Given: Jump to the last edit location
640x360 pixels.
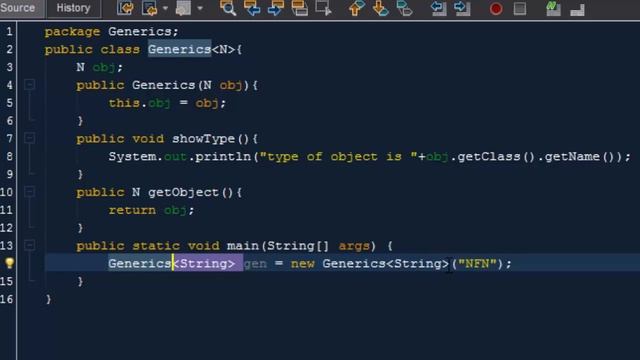Looking at the screenshot, I should click(x=125, y=8).
